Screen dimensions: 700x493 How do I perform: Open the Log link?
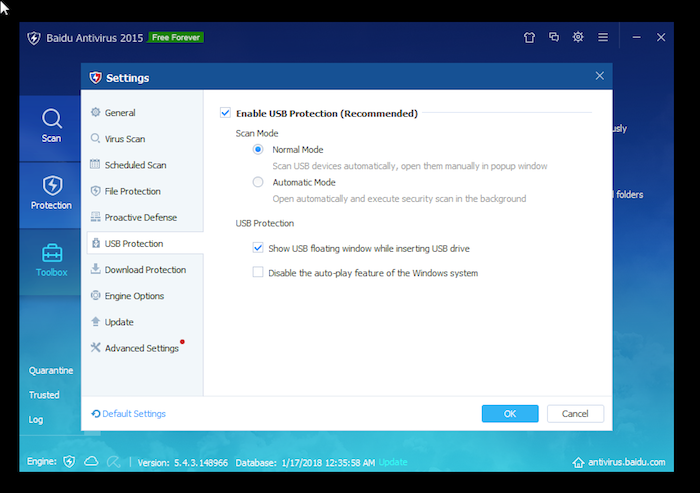click(36, 420)
